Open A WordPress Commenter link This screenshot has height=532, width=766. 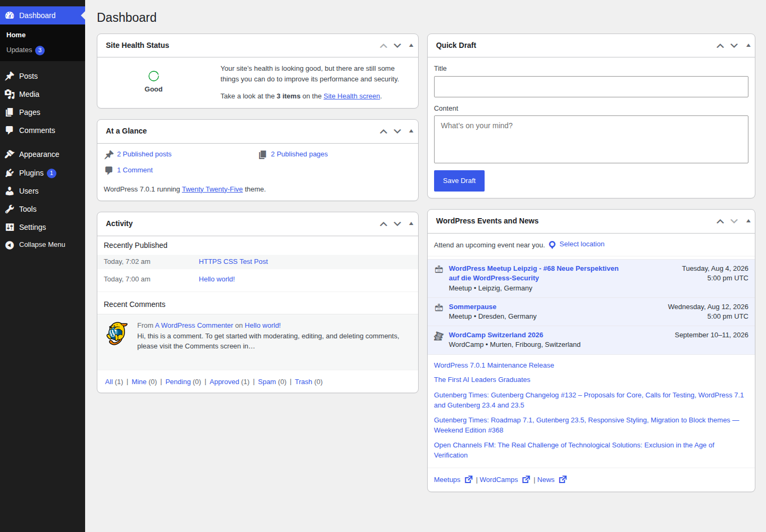pos(194,326)
